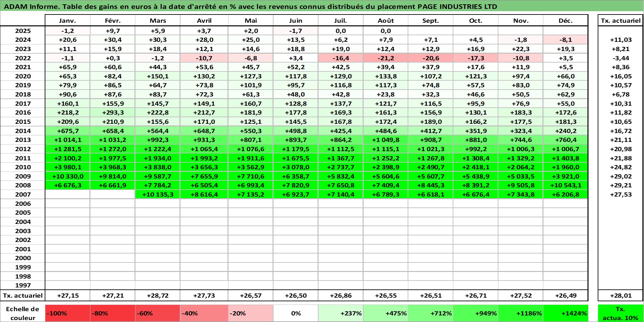This screenshot has height=322, width=644.
Task: Click the Déc. column header
Action: (566, 20)
